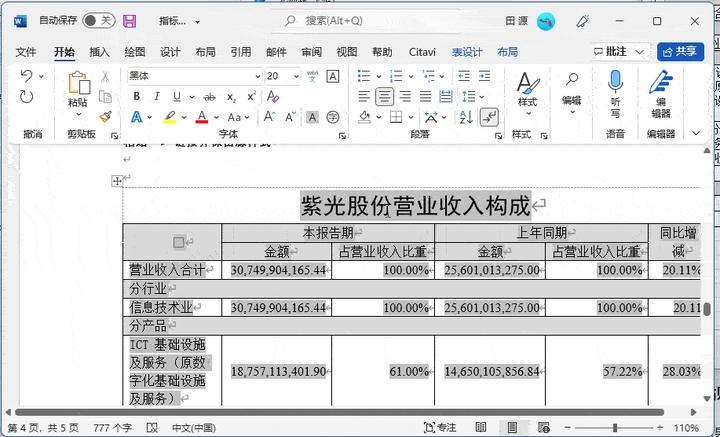Click the phonetic guide wén icon

click(x=312, y=76)
